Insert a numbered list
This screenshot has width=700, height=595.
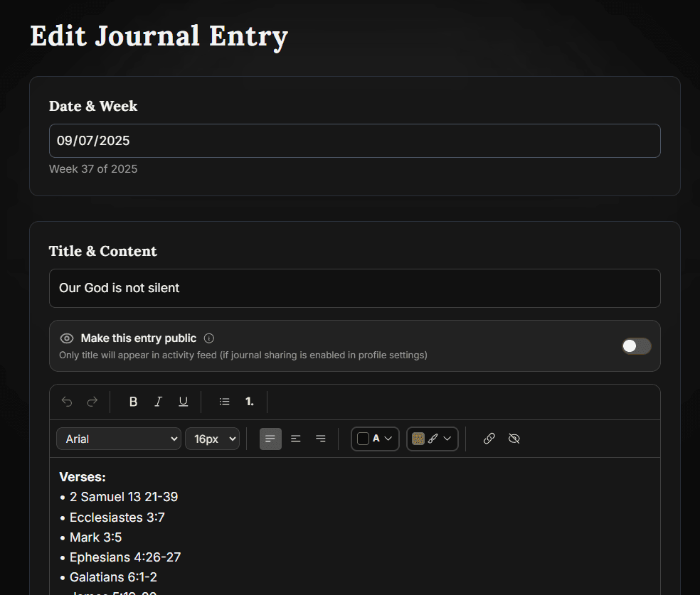pyautogui.click(x=249, y=402)
